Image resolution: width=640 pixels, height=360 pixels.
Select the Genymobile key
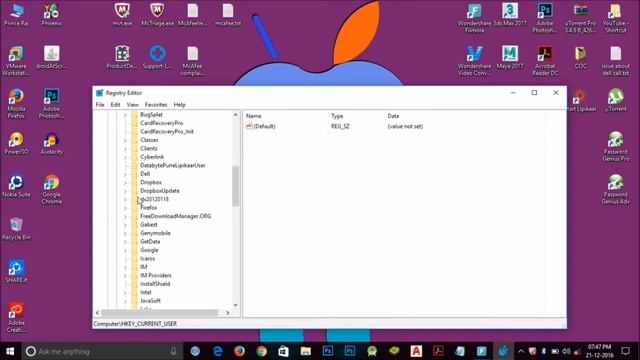[x=155, y=233]
